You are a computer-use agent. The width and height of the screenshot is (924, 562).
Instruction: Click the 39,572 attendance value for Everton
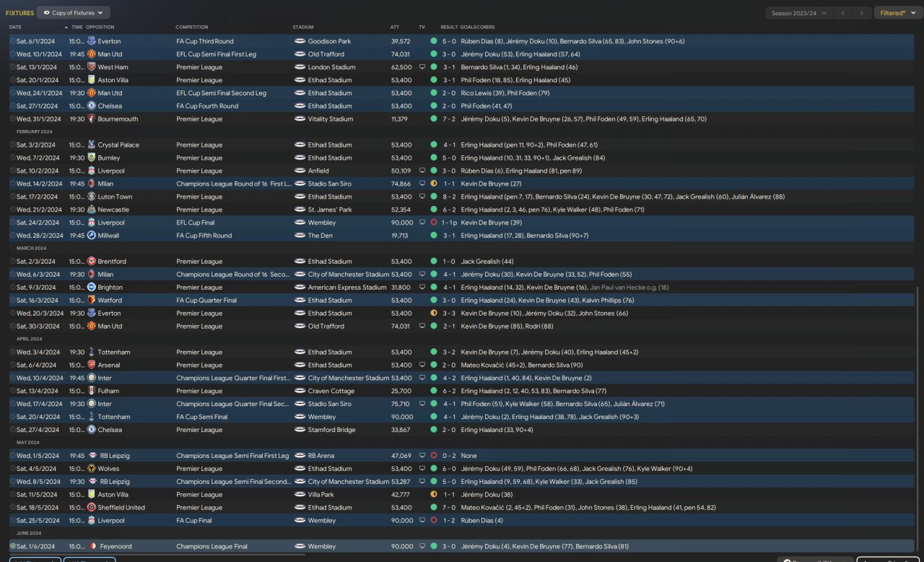(400, 41)
